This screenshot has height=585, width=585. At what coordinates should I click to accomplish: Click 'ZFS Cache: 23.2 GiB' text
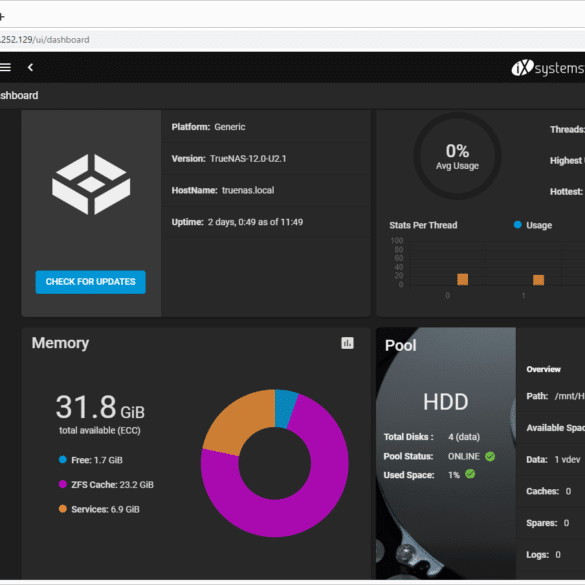(112, 485)
